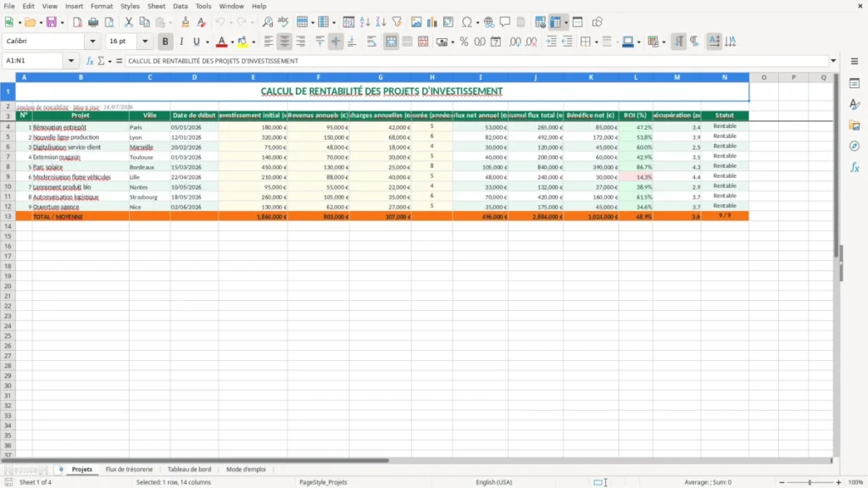
Task: Sort descending Z-A icon
Action: coord(381,22)
